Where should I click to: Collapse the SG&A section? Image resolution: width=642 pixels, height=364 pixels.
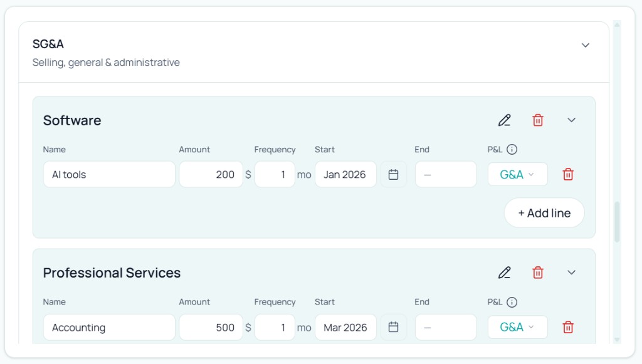click(586, 45)
